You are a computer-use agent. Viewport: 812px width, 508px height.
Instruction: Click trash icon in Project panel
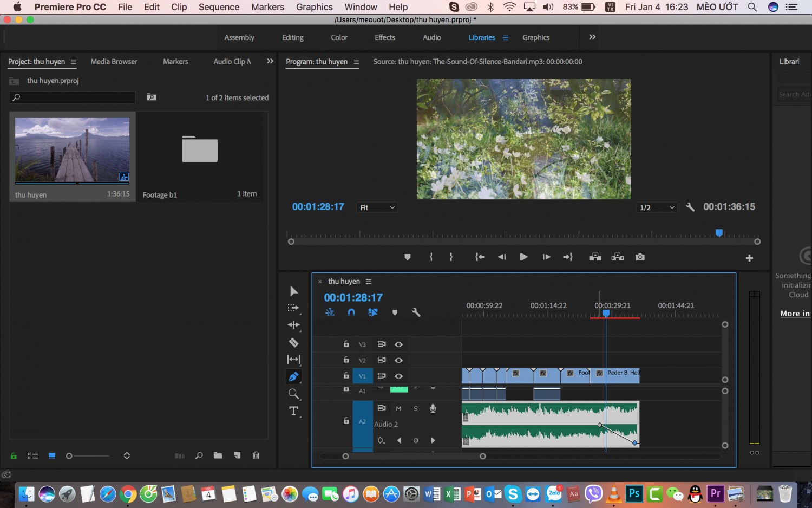pos(256,455)
